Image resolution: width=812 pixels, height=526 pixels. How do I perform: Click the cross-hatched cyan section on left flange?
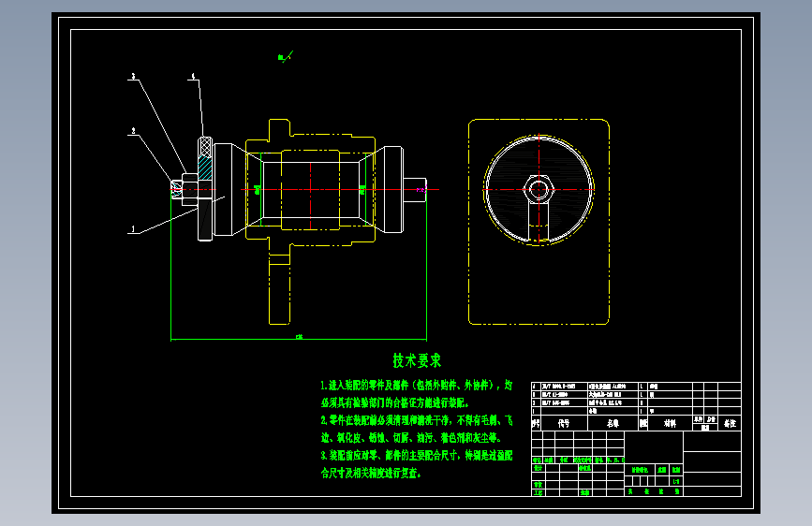tap(205, 168)
